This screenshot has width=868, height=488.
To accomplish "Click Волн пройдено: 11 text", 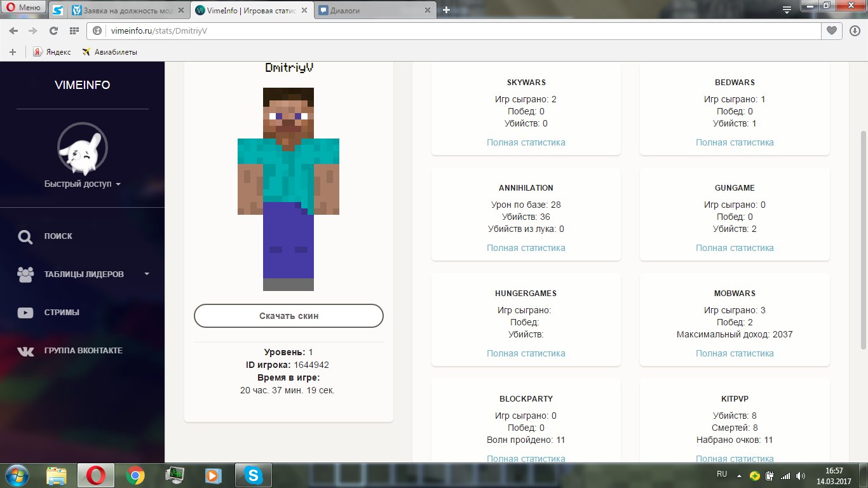I will point(526,440).
